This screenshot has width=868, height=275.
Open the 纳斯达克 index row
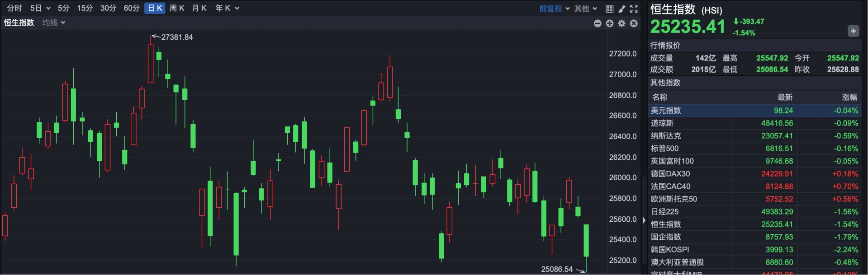pos(754,136)
